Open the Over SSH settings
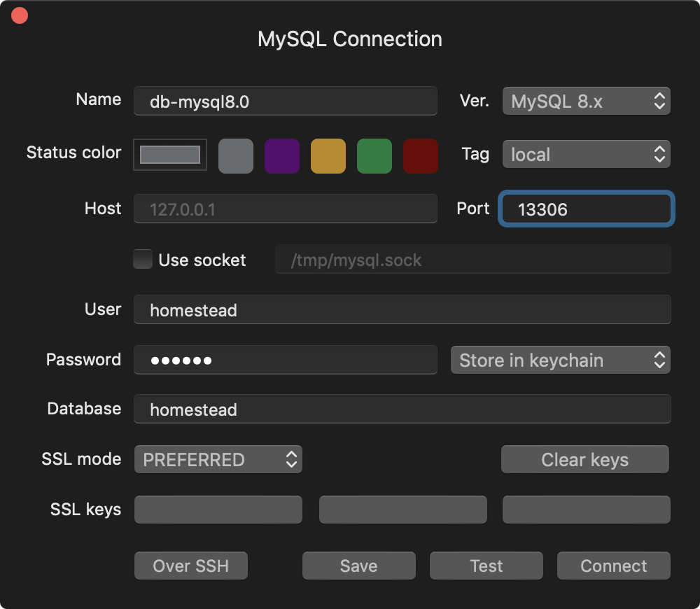 pyautogui.click(x=191, y=566)
